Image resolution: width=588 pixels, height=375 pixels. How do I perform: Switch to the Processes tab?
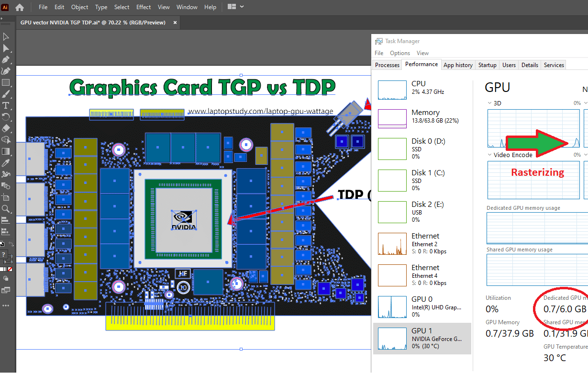[x=387, y=65]
